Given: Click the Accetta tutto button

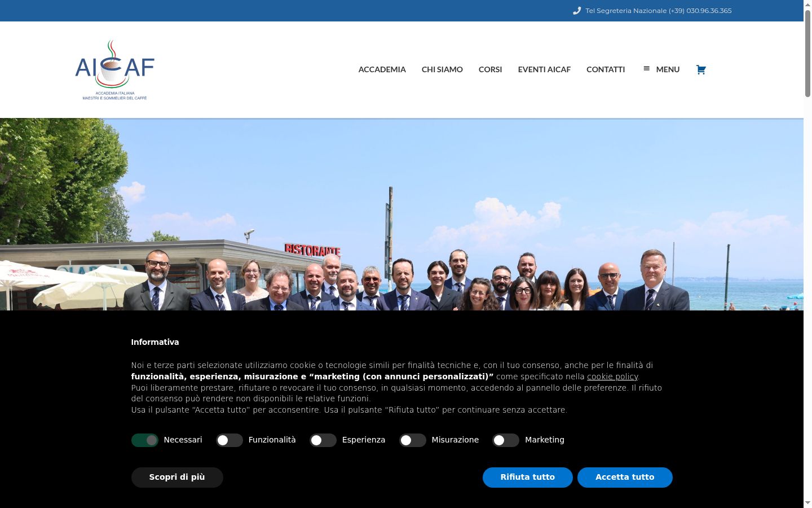Looking at the screenshot, I should click(625, 477).
